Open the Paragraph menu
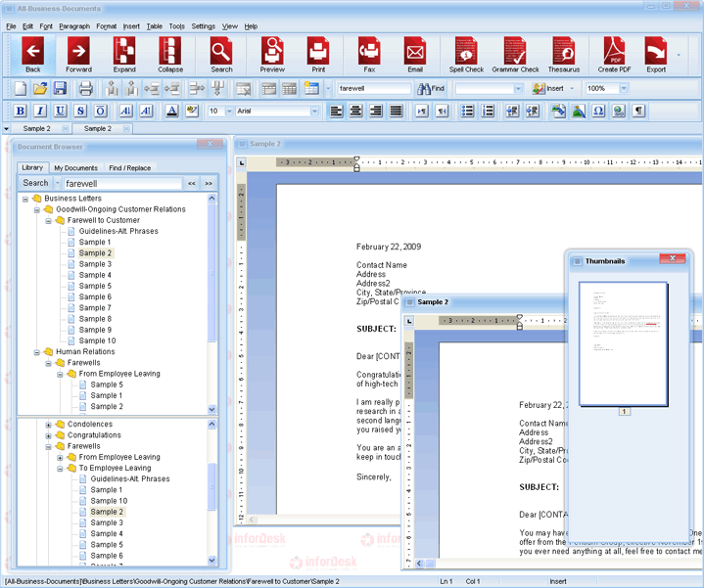This screenshot has height=588, width=704. [x=74, y=26]
